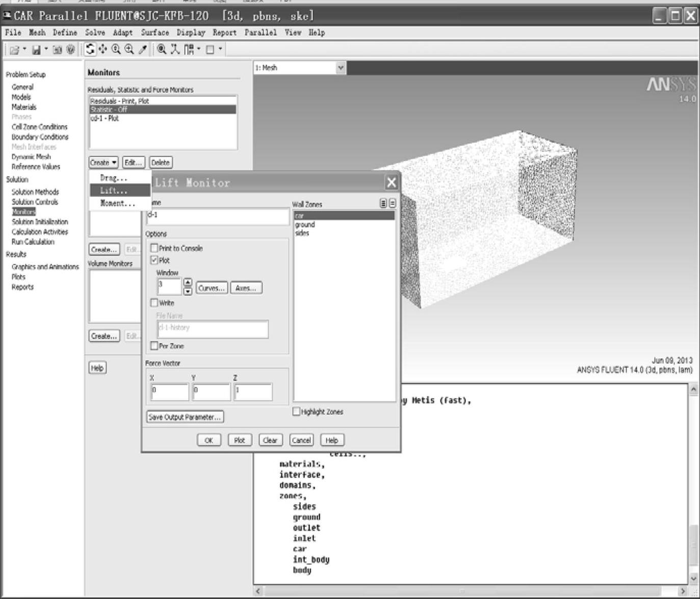Image resolution: width=700 pixels, height=599 pixels.
Task: Click OK in Lift Monitor dialog
Action: point(209,440)
